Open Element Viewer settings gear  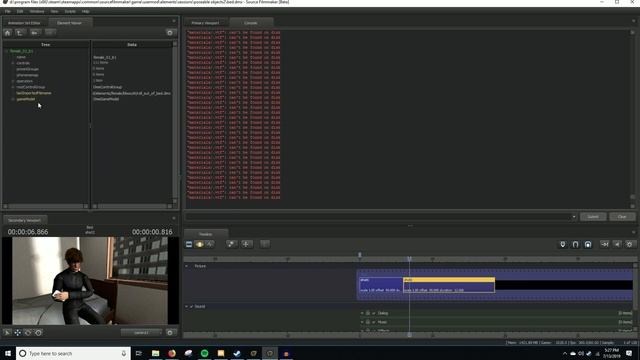170,33
